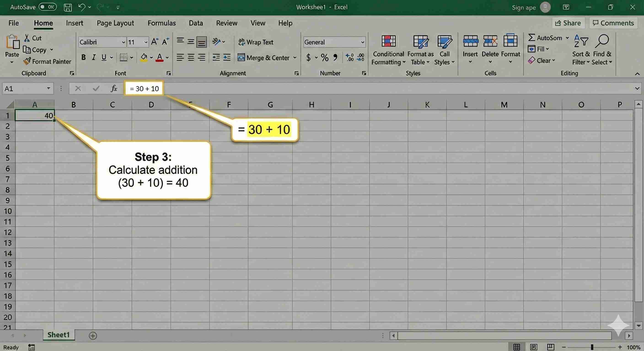Click the Increase Decimal icon
This screenshot has width=644, height=351.
pyautogui.click(x=350, y=57)
